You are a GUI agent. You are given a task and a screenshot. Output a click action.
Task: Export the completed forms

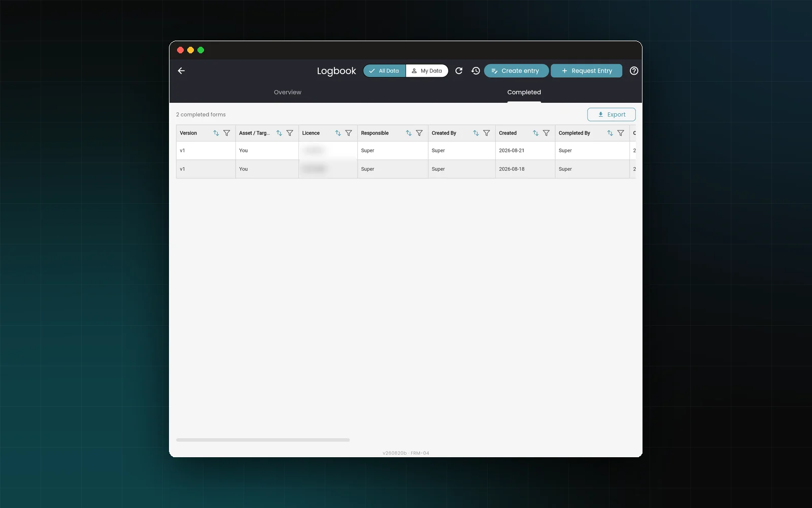point(612,114)
